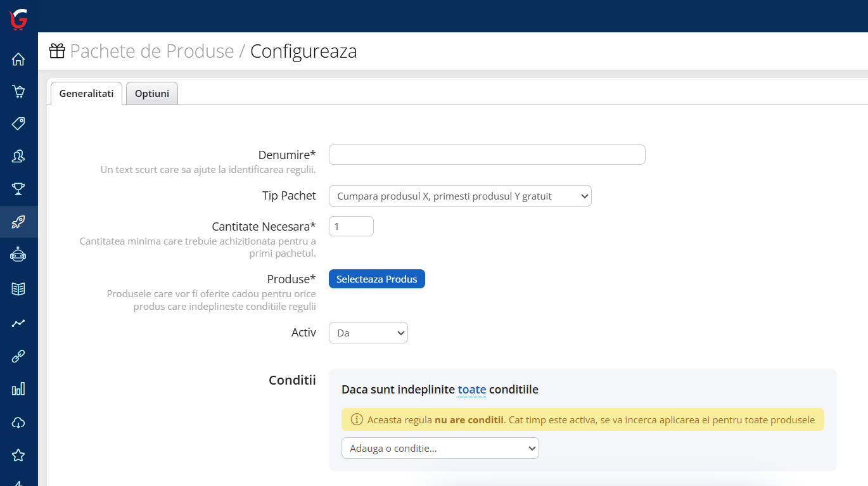Image resolution: width=868 pixels, height=486 pixels.
Task: Open the chain link sidebar icon
Action: click(x=18, y=356)
